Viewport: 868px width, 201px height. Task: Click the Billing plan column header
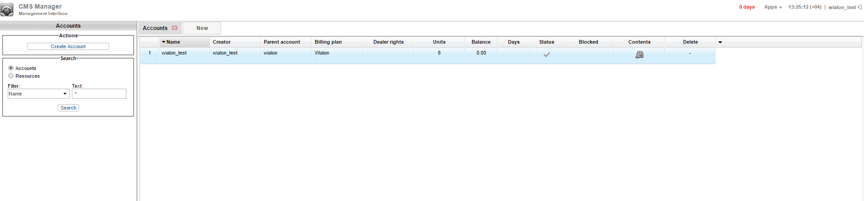click(328, 42)
